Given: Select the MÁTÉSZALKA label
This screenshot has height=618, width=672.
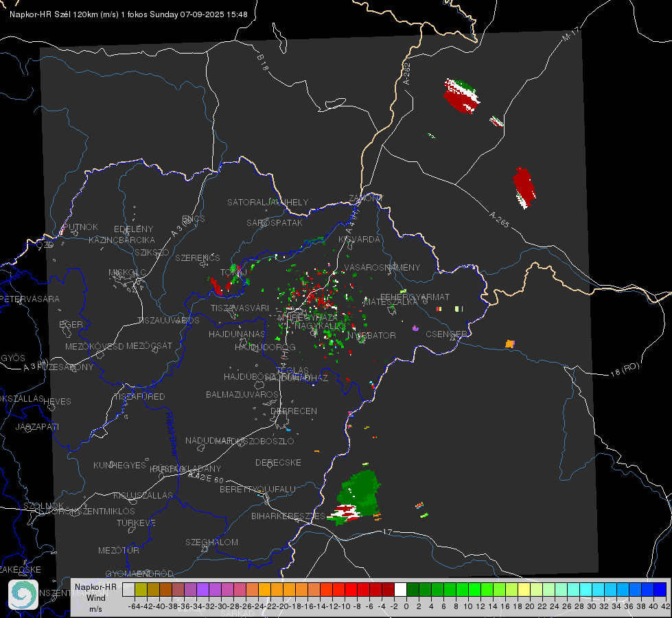Looking at the screenshot, I should [x=391, y=302].
